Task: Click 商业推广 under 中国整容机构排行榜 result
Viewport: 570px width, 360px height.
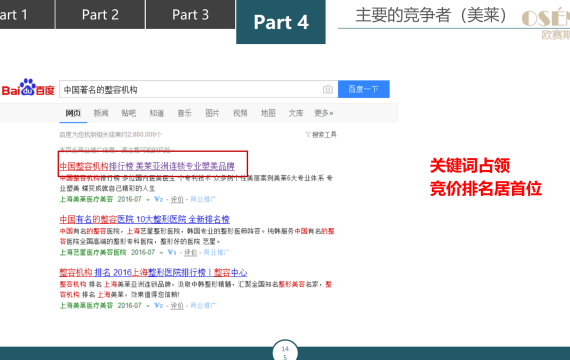Action: coord(203,199)
